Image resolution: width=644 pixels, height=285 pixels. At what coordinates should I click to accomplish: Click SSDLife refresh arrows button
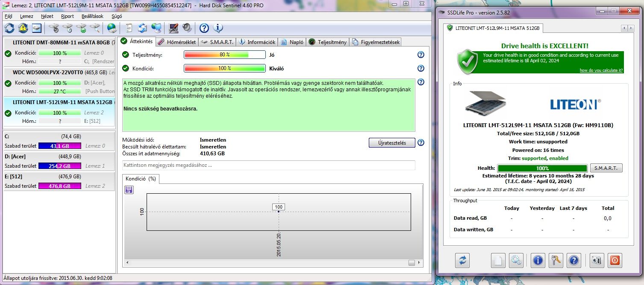click(463, 260)
